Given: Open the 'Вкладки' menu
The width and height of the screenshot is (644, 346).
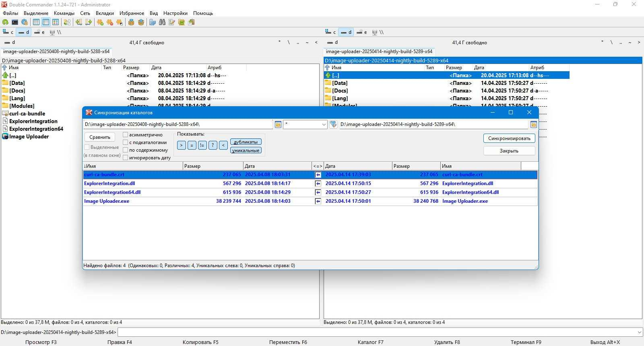Looking at the screenshot, I should coord(105,13).
